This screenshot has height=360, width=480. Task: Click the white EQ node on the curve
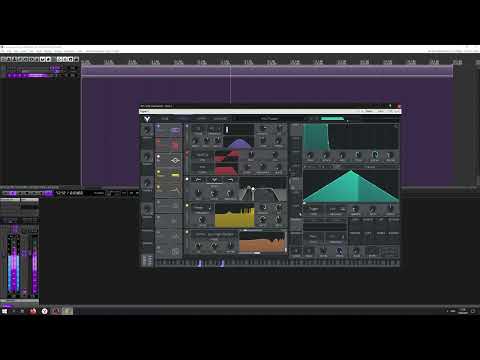(253, 189)
